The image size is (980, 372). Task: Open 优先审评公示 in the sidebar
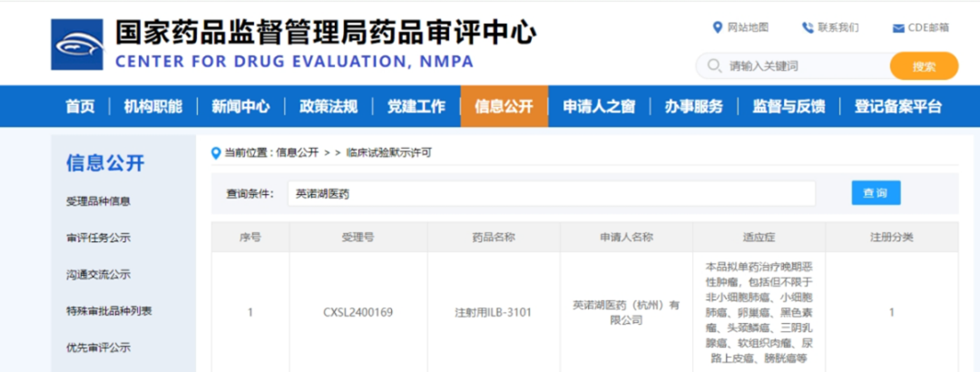(98, 348)
